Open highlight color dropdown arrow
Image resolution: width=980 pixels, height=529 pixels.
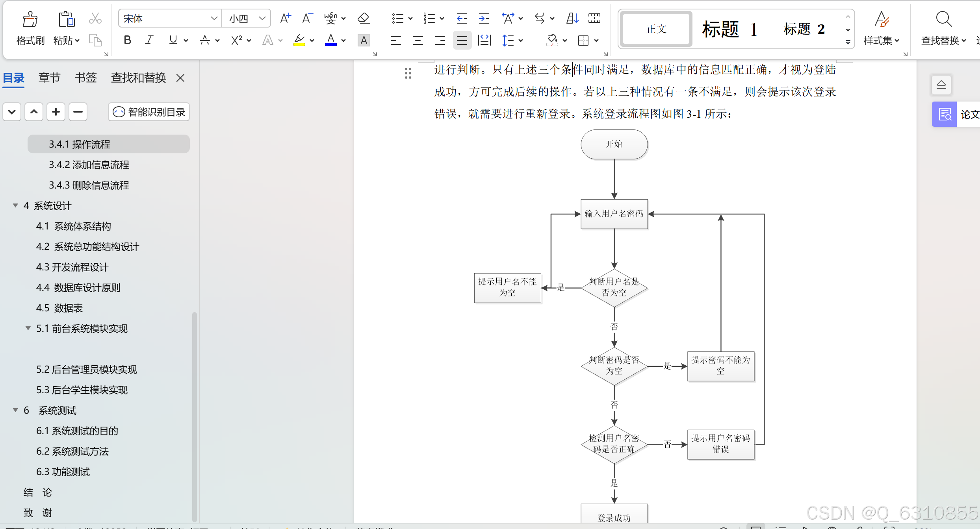point(312,40)
